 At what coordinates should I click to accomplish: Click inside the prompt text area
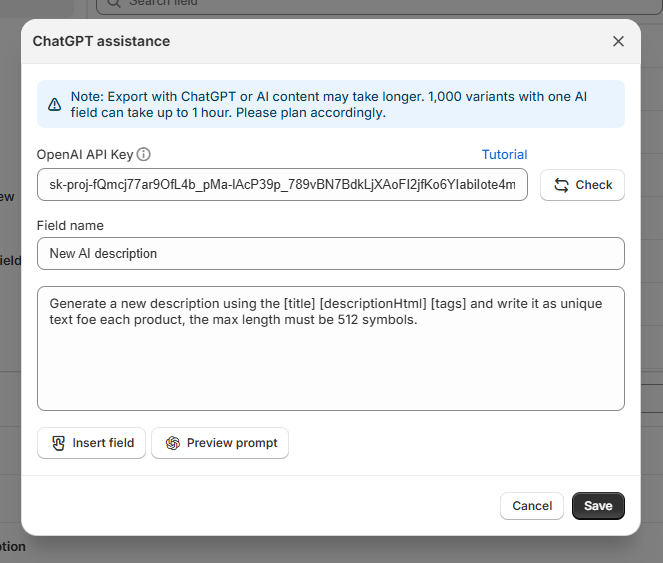coord(331,349)
